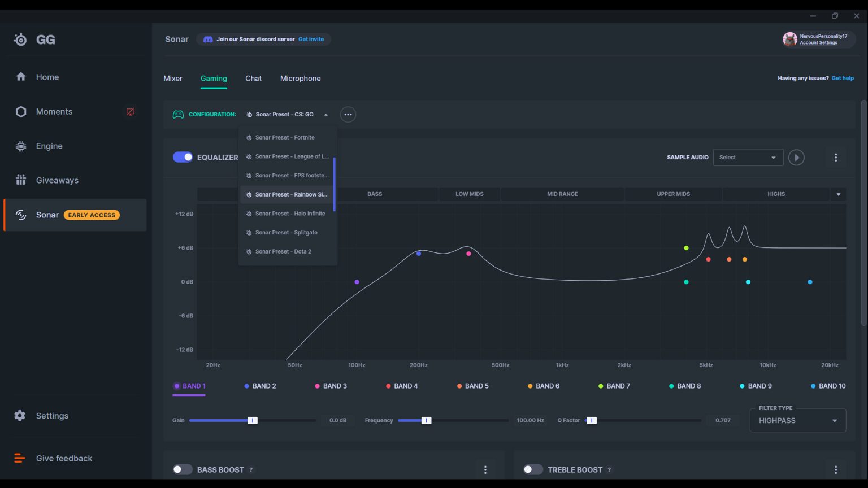Screen dimensions: 868x488
Task: Click the Band 1 Gain slider handle
Action: click(253, 420)
